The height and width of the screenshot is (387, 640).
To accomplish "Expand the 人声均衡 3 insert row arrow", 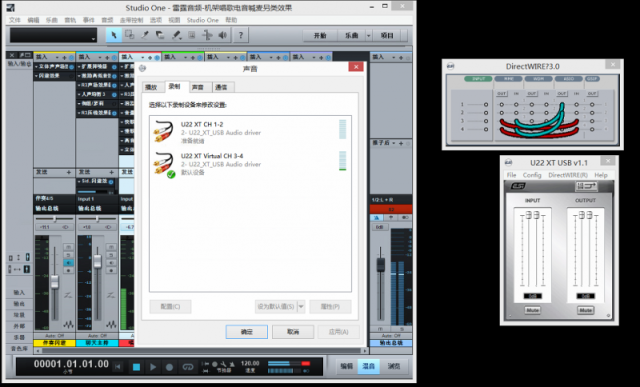I will (79, 94).
